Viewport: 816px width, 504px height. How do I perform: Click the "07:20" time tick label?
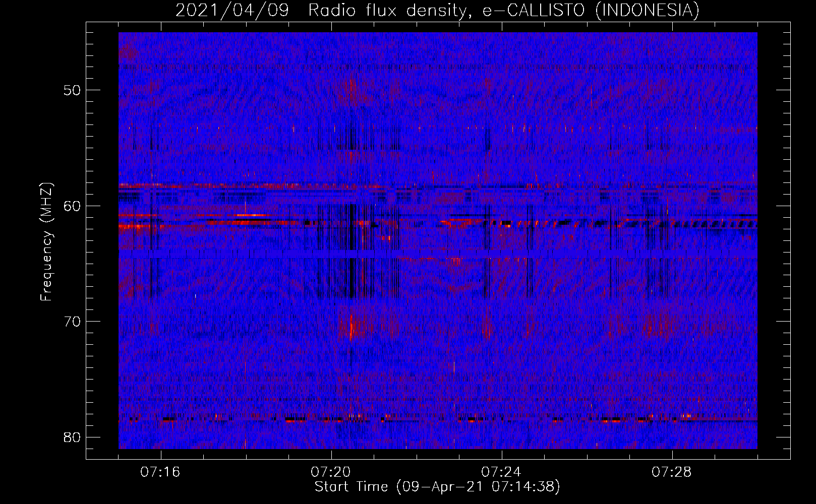[x=331, y=472]
